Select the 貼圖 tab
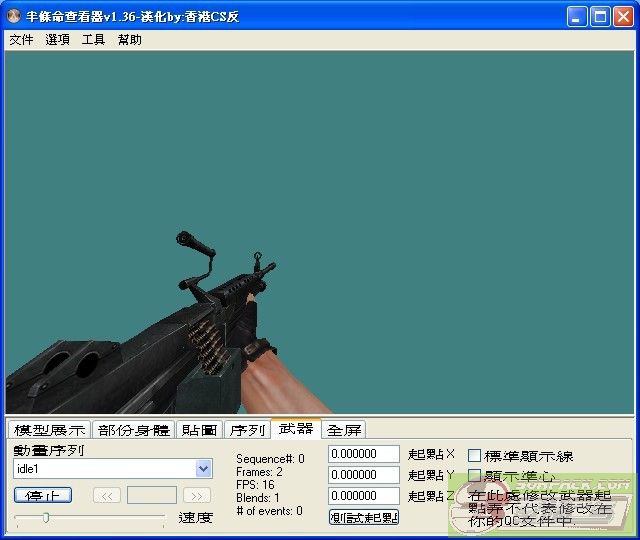 (x=199, y=430)
